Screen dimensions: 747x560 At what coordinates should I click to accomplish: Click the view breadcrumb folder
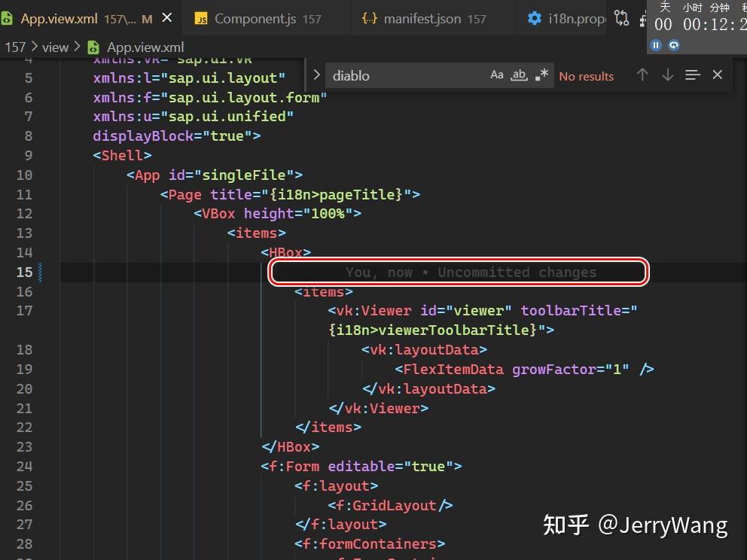click(x=55, y=47)
